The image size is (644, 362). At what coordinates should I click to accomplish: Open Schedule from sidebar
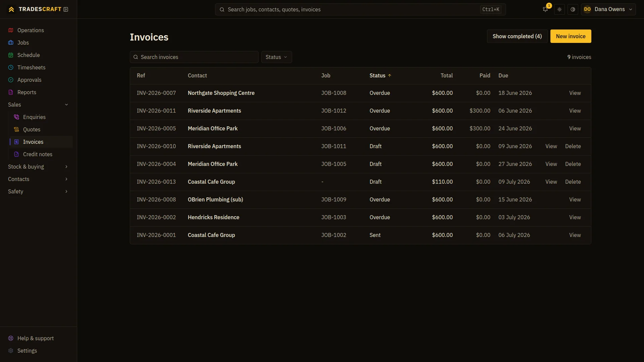(38, 55)
